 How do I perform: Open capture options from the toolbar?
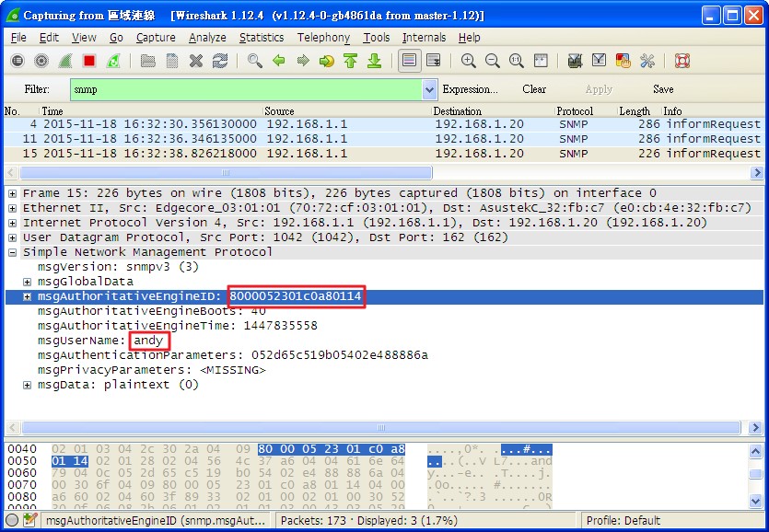coord(41,61)
